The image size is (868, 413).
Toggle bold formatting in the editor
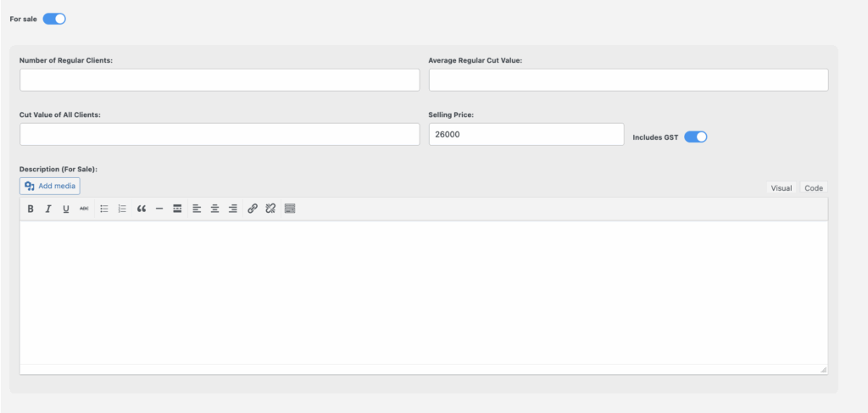pos(31,209)
